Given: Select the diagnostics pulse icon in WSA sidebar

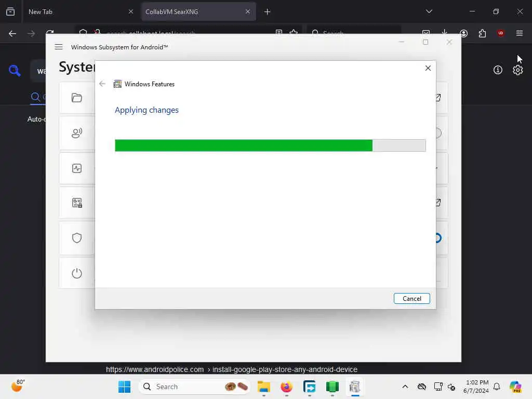Looking at the screenshot, I should click(x=77, y=168).
